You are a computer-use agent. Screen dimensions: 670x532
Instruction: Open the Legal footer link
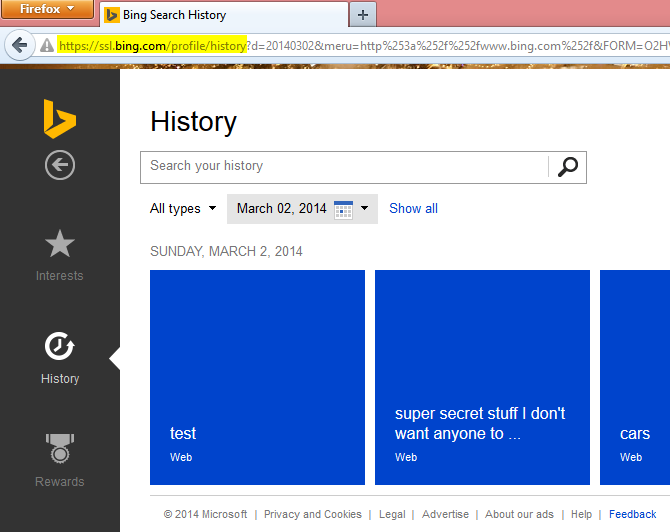(392, 514)
